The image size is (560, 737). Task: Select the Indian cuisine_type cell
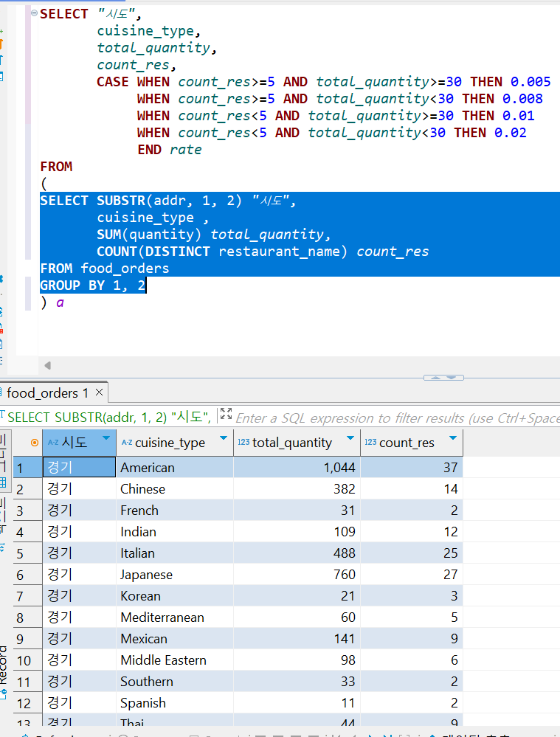tap(174, 532)
